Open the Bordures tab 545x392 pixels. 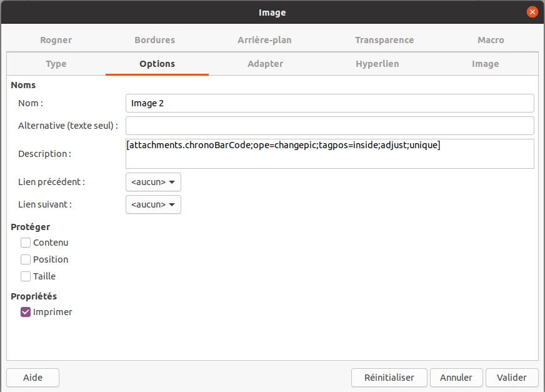[x=154, y=40]
